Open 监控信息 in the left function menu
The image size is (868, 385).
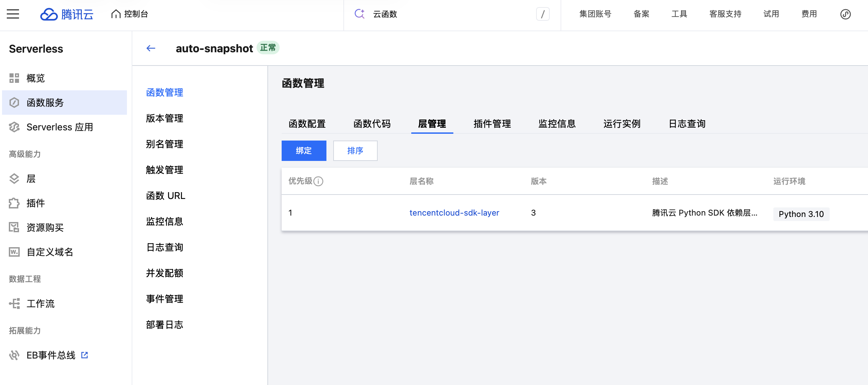click(165, 221)
